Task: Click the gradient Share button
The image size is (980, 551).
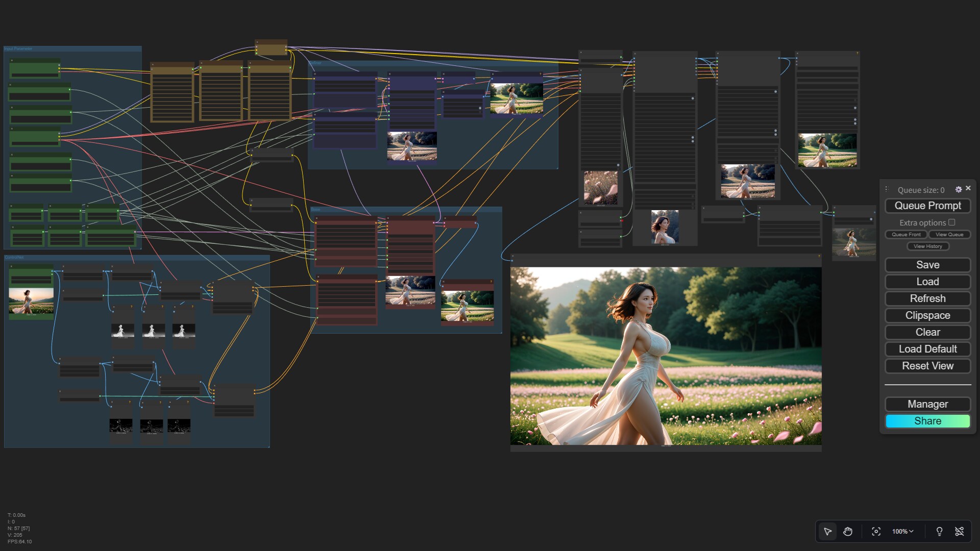Action: click(927, 421)
